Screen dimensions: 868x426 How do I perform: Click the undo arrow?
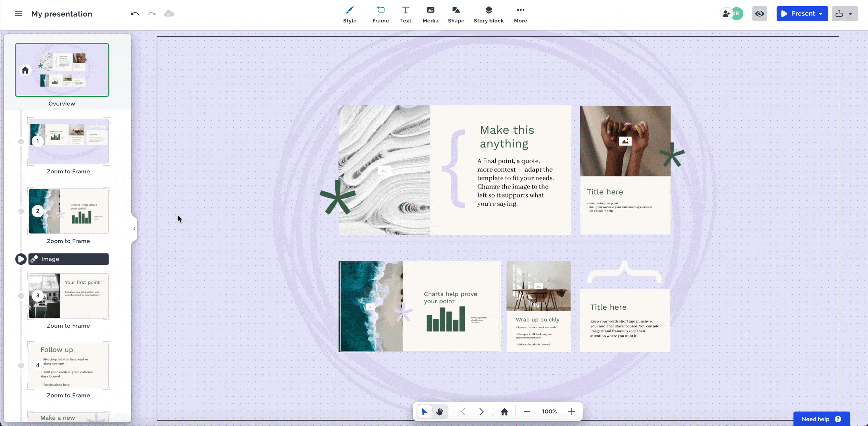tap(135, 14)
